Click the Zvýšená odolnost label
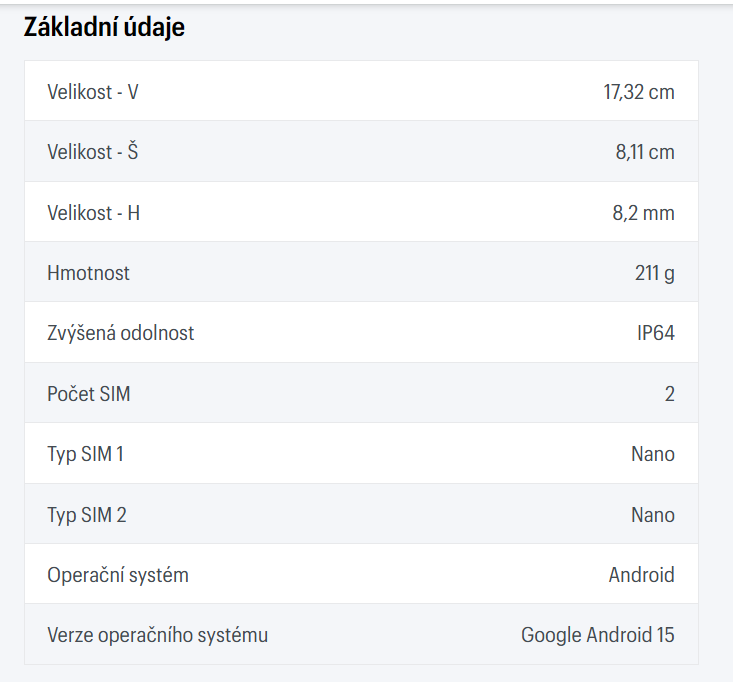This screenshot has height=682, width=733. pyautogui.click(x=120, y=333)
